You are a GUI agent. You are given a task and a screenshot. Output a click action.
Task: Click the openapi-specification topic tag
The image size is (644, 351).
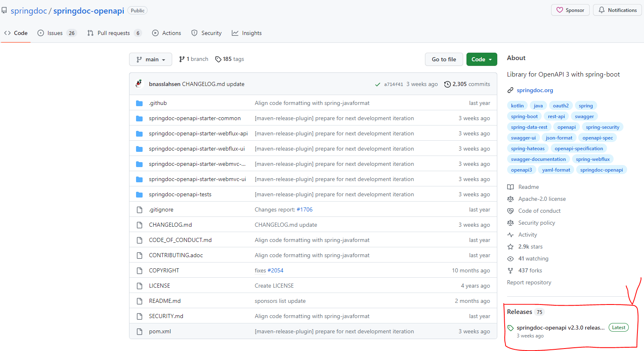click(579, 149)
